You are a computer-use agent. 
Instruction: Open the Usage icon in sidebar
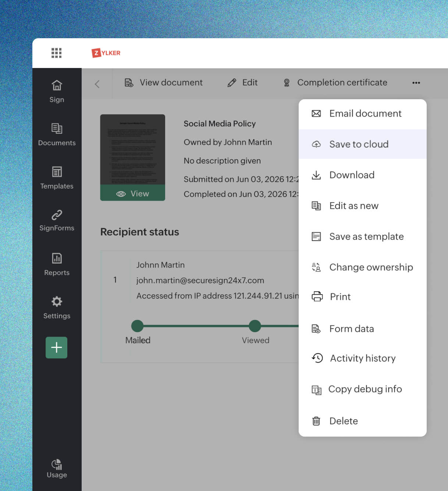pos(57,465)
